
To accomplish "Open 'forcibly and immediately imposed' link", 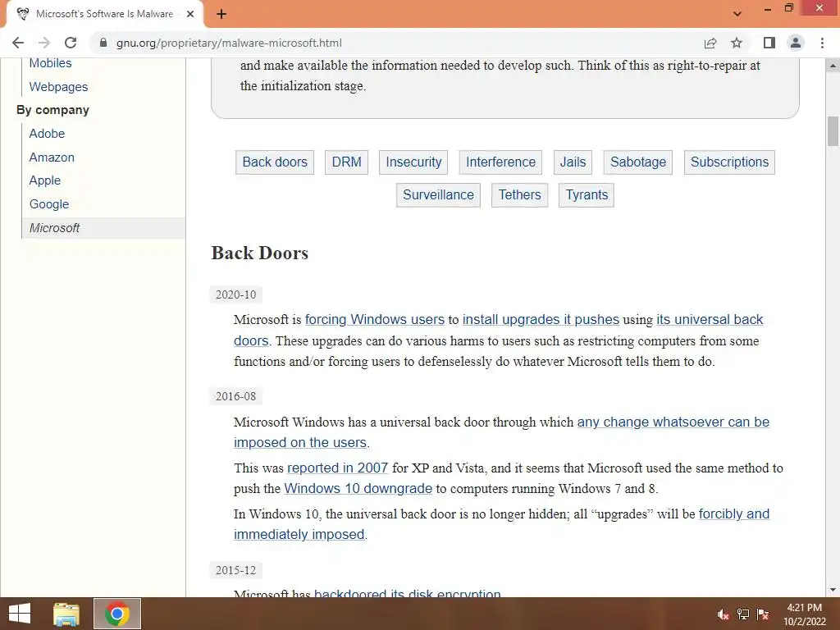I will coord(734,514).
